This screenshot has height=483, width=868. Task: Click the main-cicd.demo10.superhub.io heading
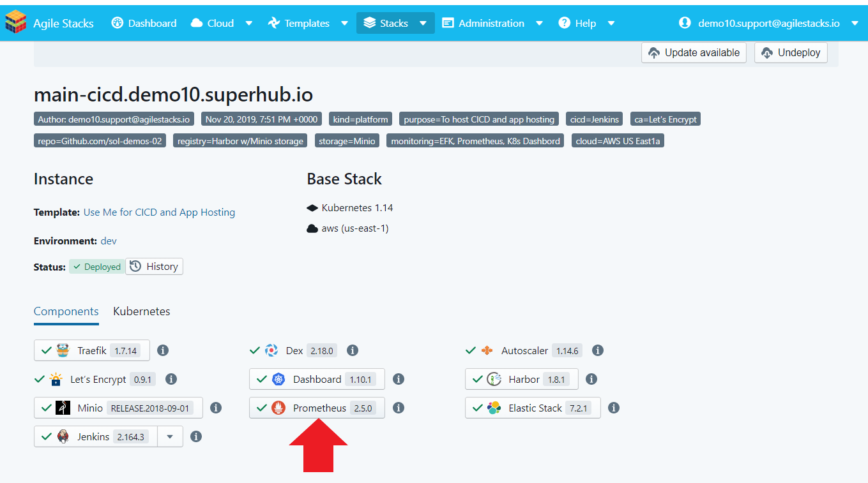coord(173,94)
